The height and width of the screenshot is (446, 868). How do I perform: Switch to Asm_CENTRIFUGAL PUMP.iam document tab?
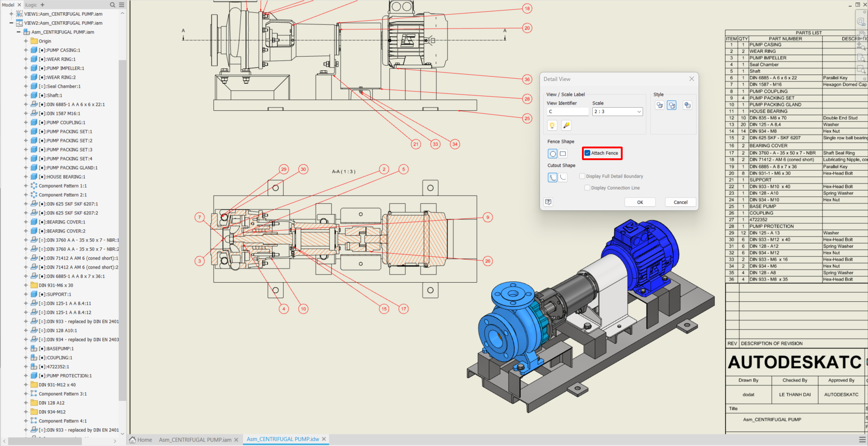(195, 440)
